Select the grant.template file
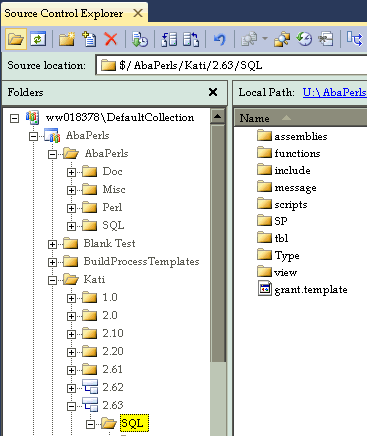The height and width of the screenshot is (436, 367). [311, 290]
